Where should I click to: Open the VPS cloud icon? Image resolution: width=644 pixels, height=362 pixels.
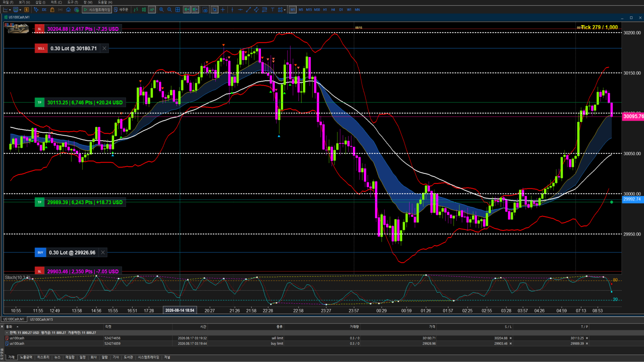point(68,10)
